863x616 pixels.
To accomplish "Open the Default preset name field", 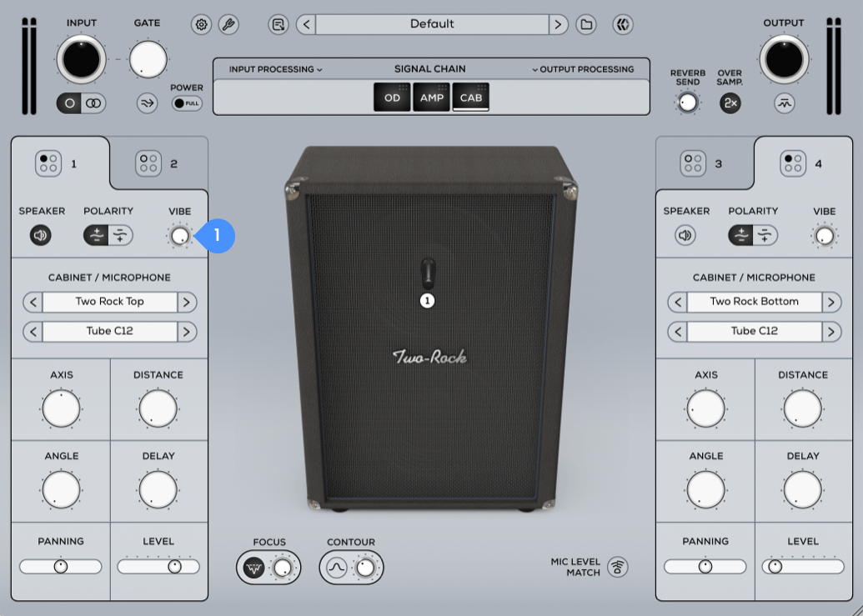I will click(432, 25).
